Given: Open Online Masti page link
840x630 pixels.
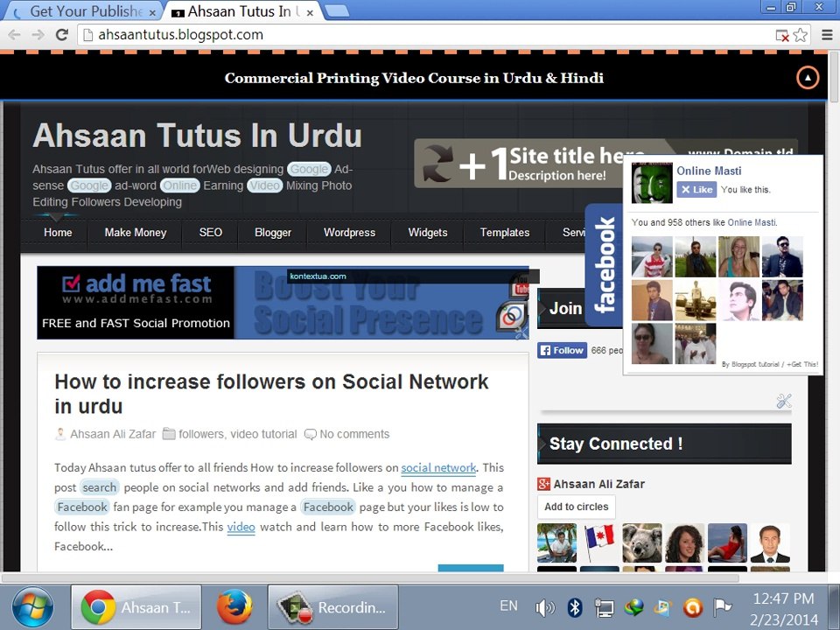Looking at the screenshot, I should 709,171.
